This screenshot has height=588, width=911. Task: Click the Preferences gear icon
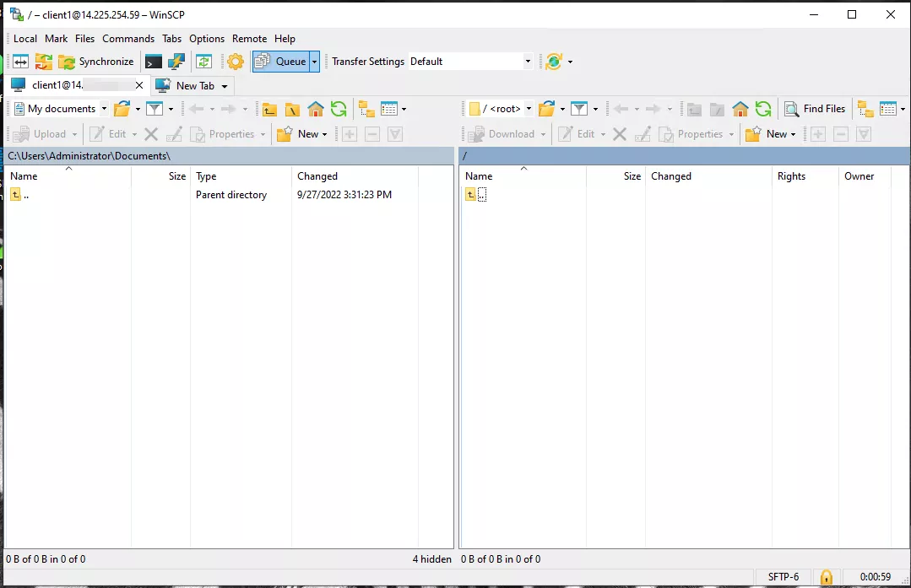point(236,62)
